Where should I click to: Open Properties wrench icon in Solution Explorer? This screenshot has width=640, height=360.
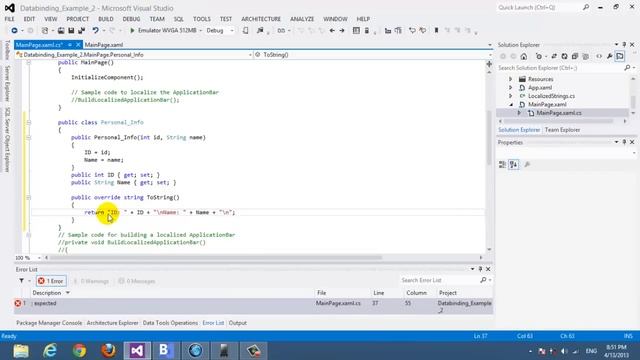point(609,56)
